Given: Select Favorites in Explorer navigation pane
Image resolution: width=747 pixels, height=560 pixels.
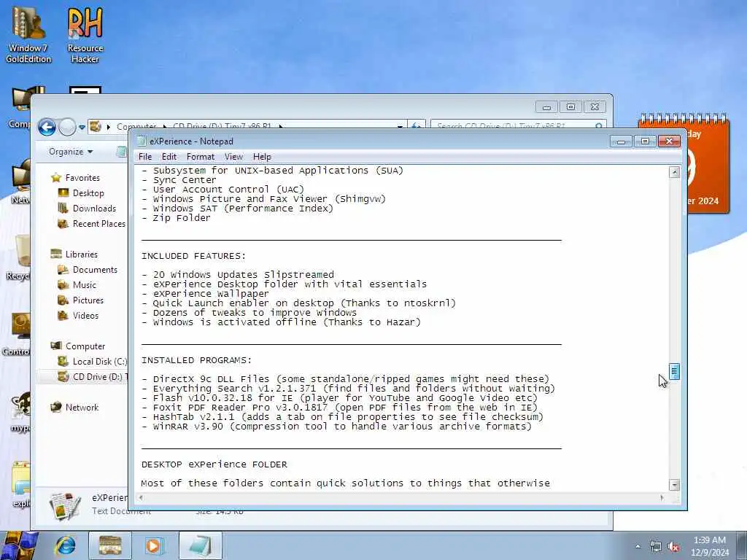Looking at the screenshot, I should click(x=82, y=178).
